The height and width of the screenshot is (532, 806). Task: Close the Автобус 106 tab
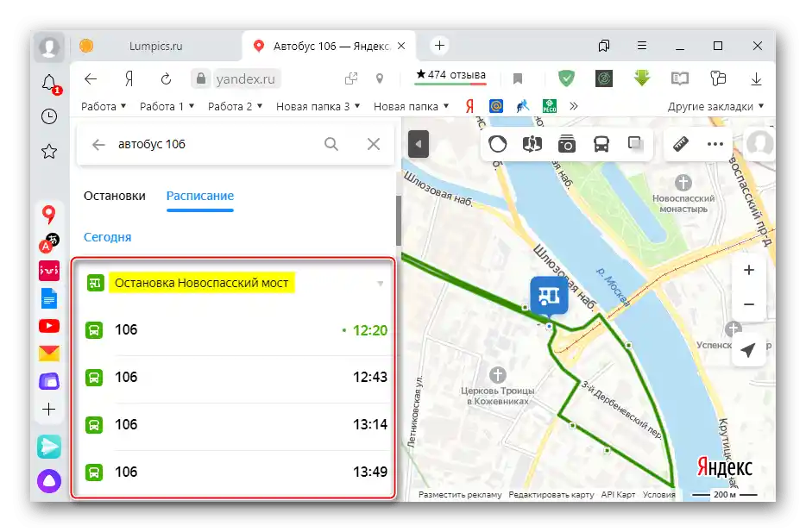(x=401, y=46)
